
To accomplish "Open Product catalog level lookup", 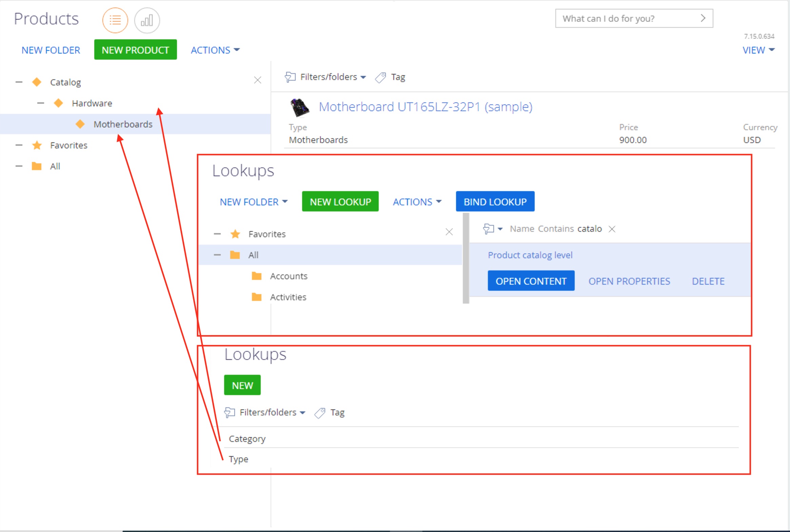I will pyautogui.click(x=530, y=255).
